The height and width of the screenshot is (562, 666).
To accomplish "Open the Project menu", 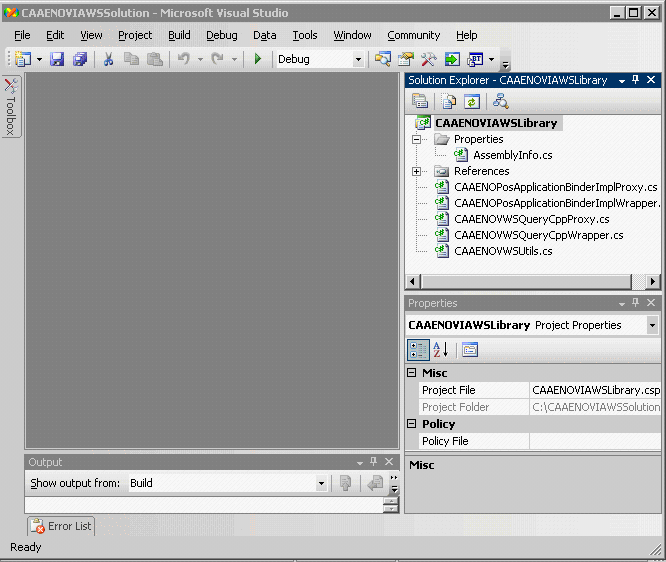I will (x=135, y=35).
